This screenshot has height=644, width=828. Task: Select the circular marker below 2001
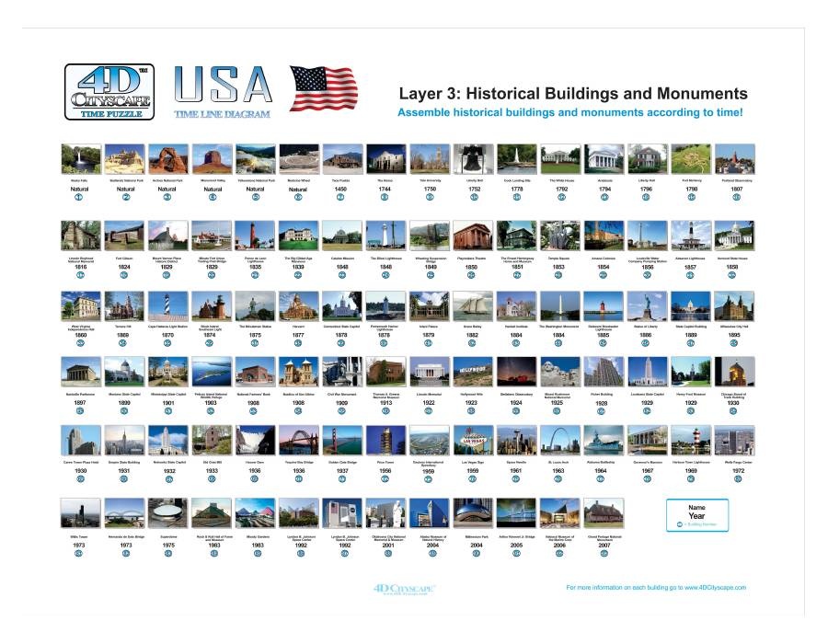(387, 554)
